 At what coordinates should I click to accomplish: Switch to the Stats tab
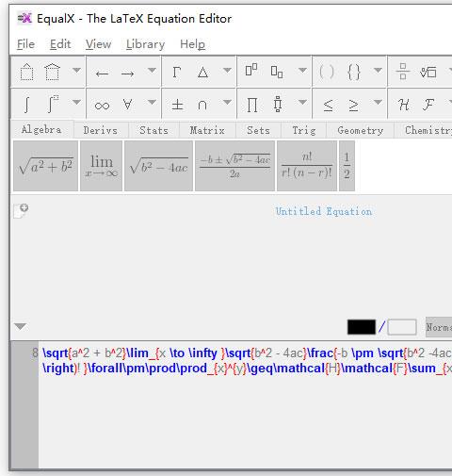click(x=153, y=130)
